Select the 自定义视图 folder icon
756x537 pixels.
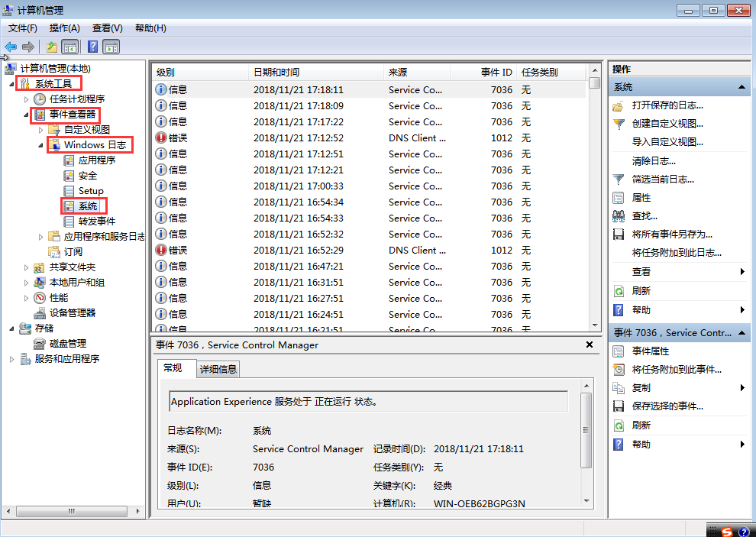(55, 130)
